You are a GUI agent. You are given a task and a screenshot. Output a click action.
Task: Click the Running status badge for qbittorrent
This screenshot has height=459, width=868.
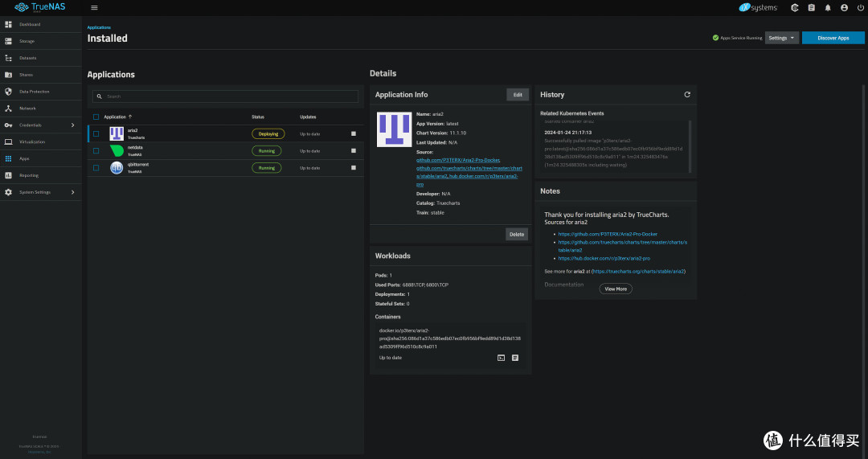(267, 168)
